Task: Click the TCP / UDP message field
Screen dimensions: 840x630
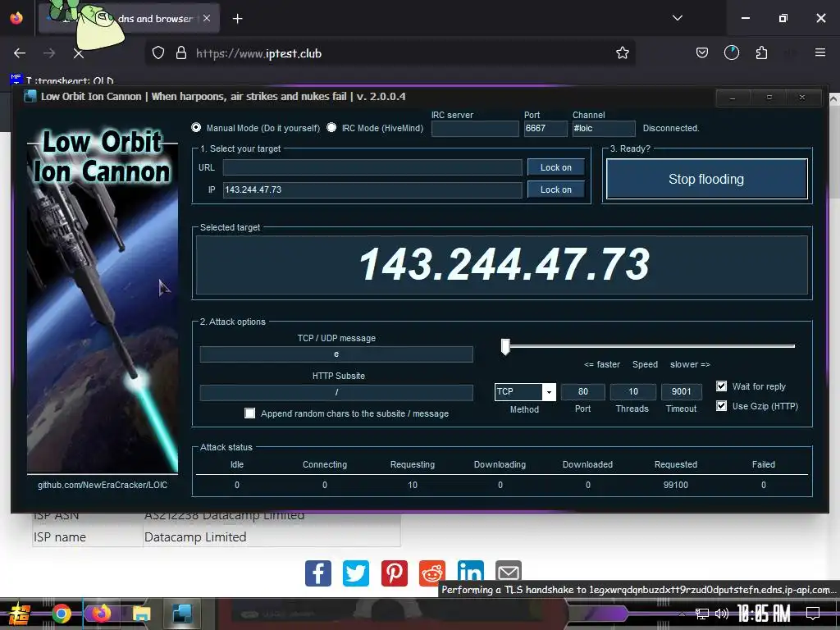Action: pyautogui.click(x=336, y=354)
